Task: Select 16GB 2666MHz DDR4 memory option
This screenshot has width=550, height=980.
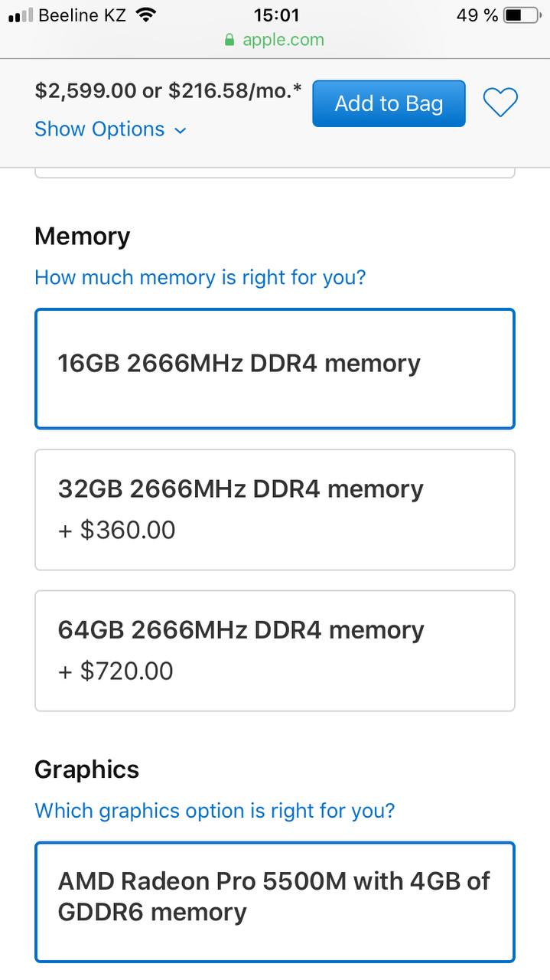Action: [x=275, y=369]
